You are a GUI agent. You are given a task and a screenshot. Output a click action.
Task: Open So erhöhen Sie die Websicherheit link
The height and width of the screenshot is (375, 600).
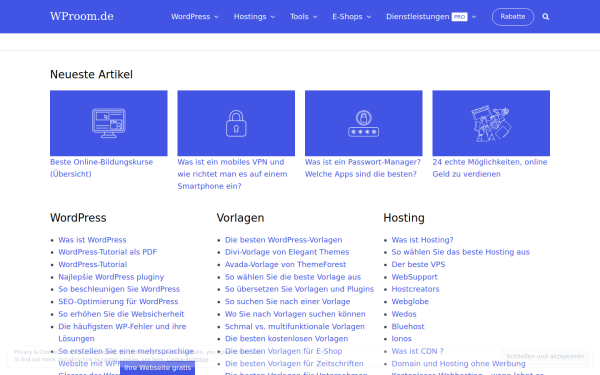click(121, 314)
